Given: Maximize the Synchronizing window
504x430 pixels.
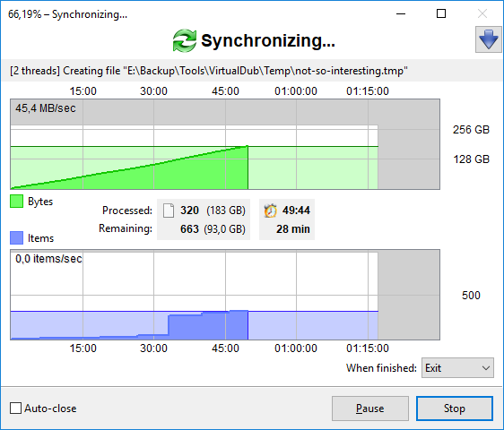Looking at the screenshot, I should 441,13.
